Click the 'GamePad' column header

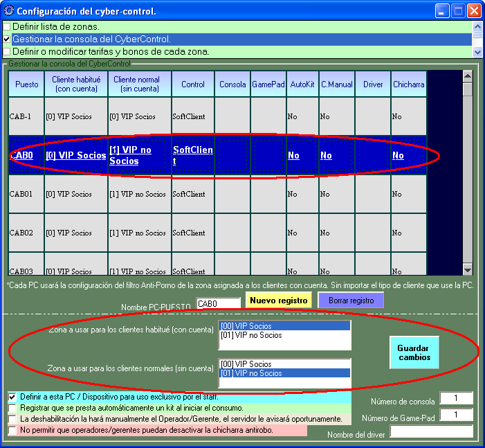tap(268, 84)
